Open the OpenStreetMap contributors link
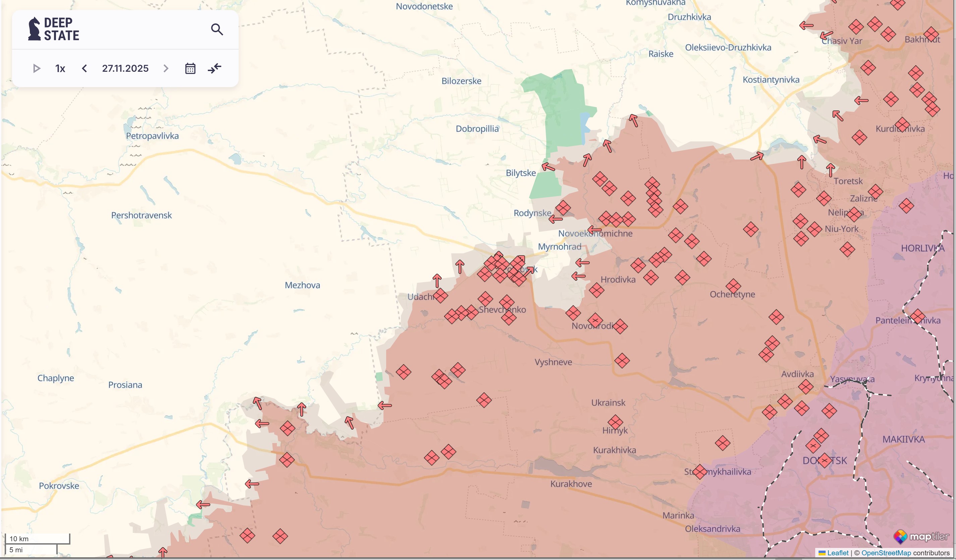This screenshot has width=956, height=560. pyautogui.click(x=886, y=553)
